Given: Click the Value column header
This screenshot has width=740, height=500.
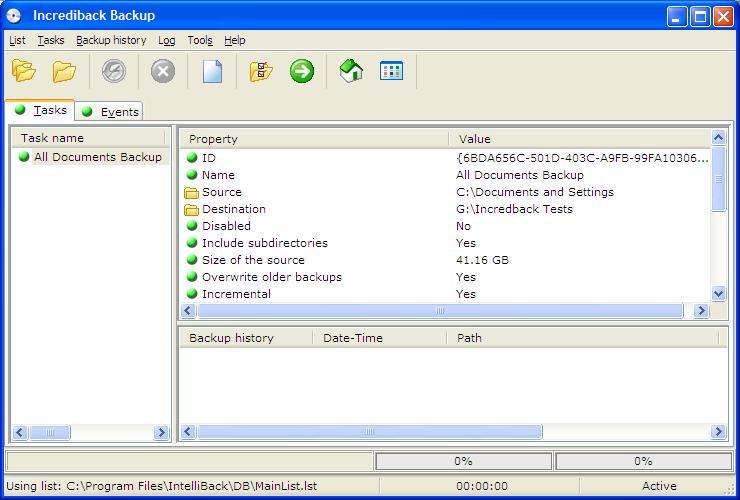Looking at the screenshot, I should (580, 139).
